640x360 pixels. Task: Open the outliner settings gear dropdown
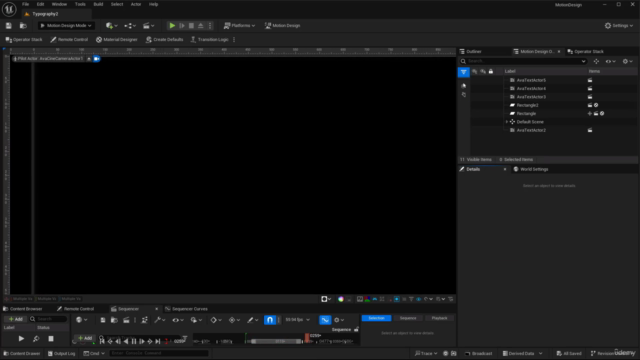(x=628, y=61)
